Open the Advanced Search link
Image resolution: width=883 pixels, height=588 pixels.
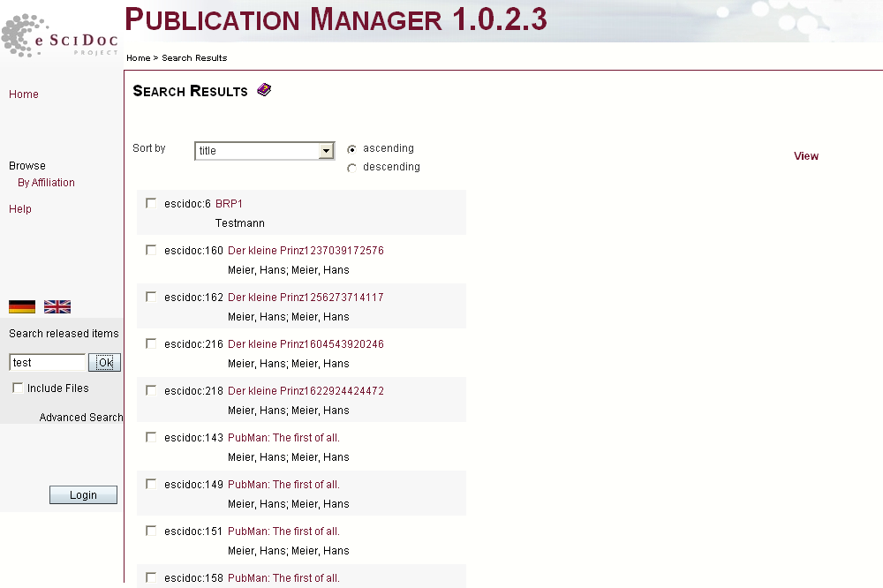click(x=81, y=418)
